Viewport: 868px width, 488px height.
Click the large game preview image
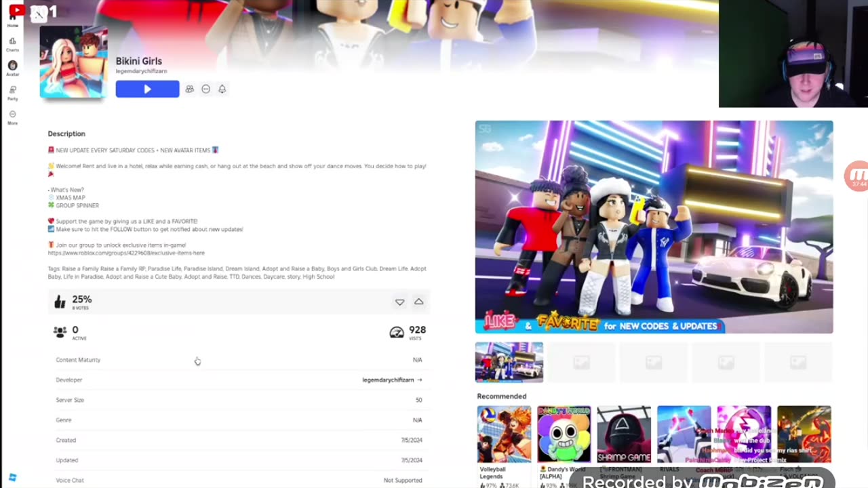[654, 227]
